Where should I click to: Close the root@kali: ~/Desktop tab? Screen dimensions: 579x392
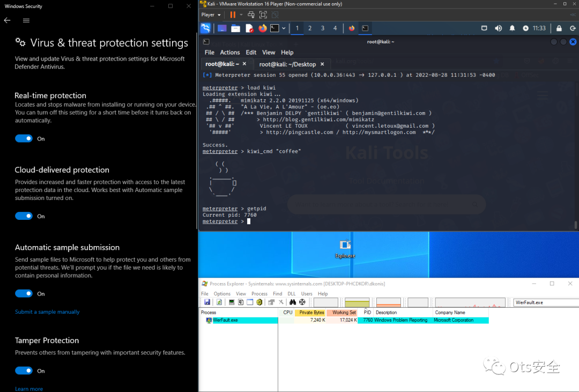(322, 64)
